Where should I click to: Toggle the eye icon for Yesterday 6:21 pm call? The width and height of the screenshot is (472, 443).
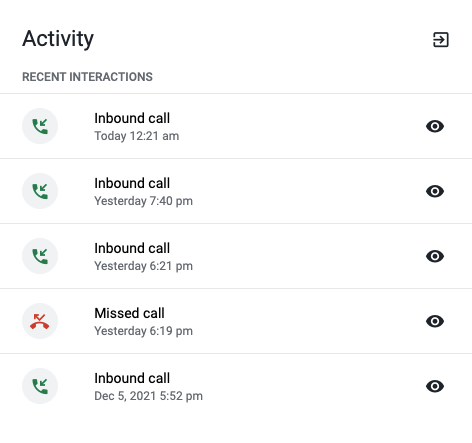435,256
